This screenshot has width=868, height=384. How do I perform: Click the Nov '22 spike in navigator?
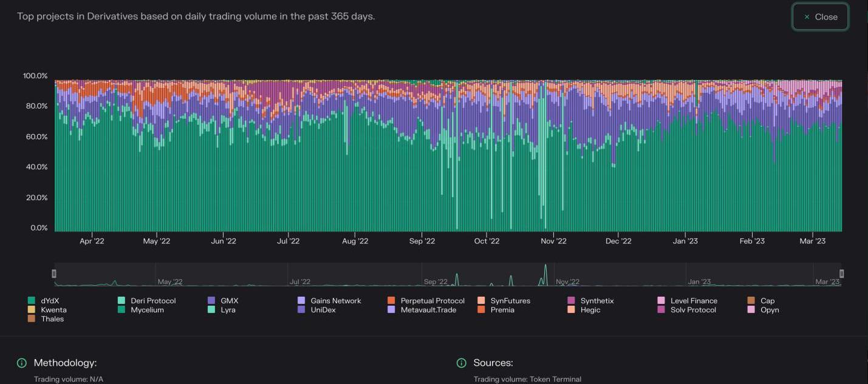click(545, 273)
